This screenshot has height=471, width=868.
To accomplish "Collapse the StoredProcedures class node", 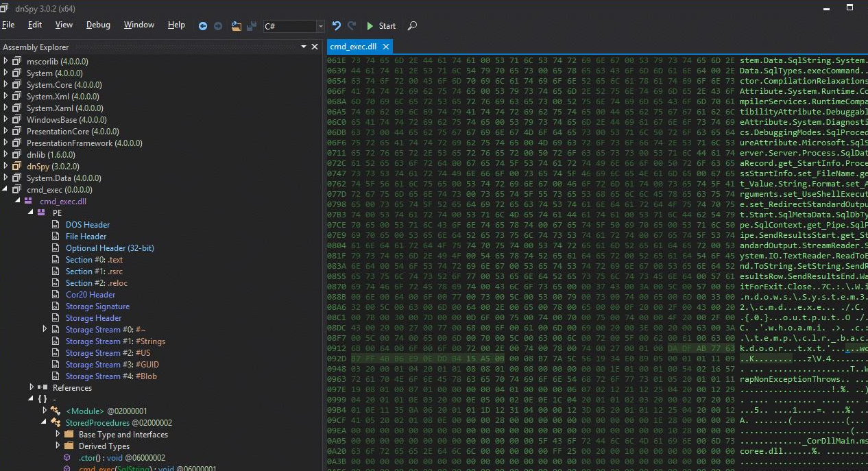I will [x=45, y=423].
